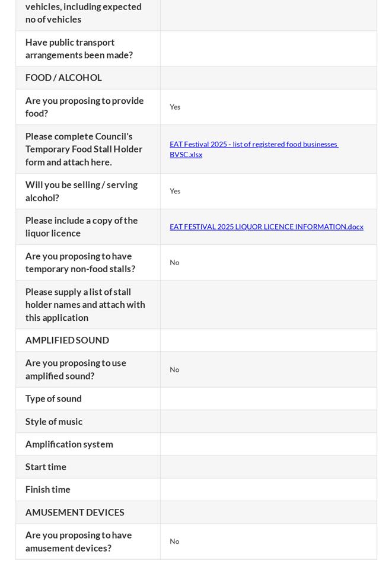
Task: Click the public transport arrangements question
Action: [x=79, y=49]
